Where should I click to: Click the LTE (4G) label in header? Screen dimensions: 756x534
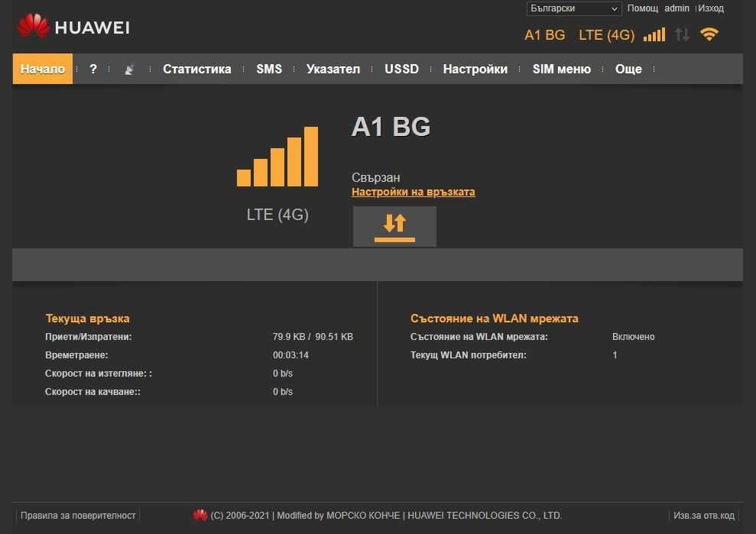point(606,35)
